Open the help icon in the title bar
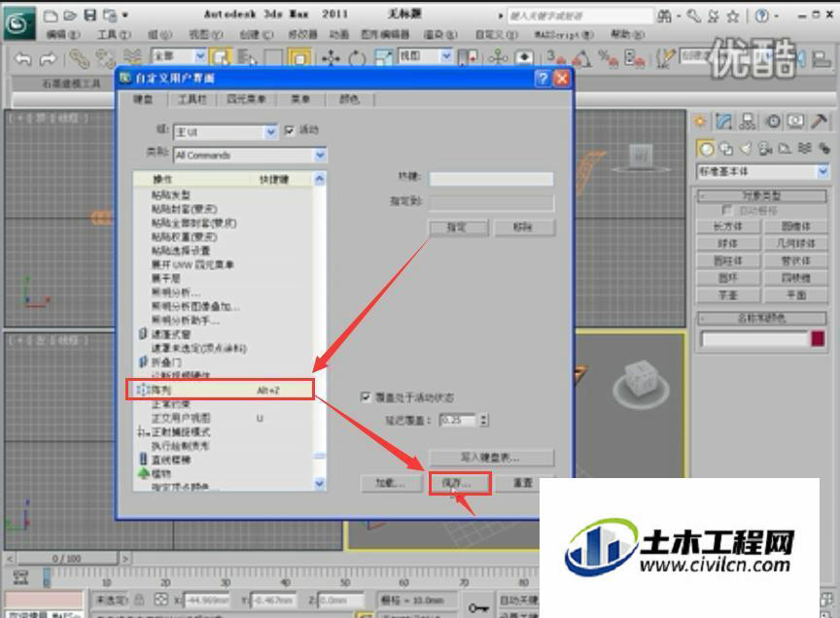840x618 pixels. tap(761, 17)
